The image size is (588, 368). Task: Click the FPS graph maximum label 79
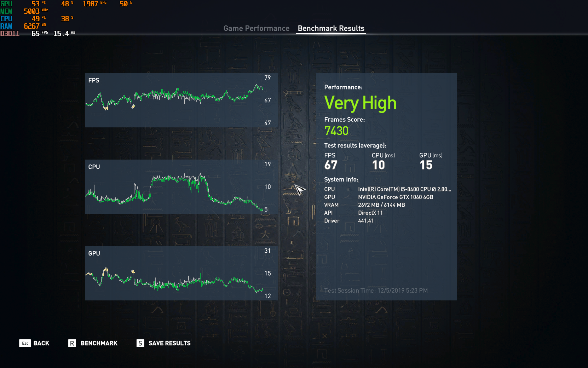point(267,77)
